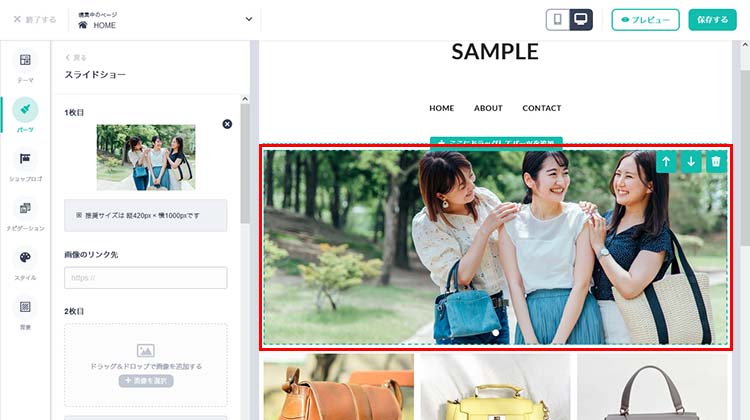Image resolution: width=750 pixels, height=420 pixels.
Task: Switch to mobile preview mode
Action: click(558, 20)
